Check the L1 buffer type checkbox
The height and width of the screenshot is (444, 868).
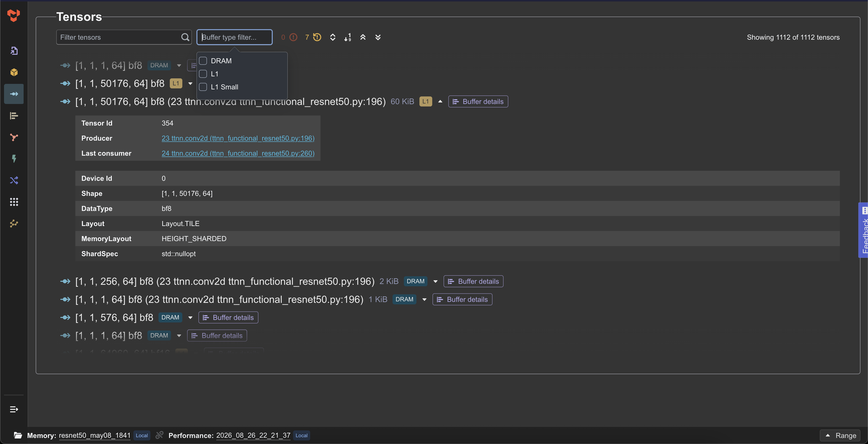coord(203,74)
